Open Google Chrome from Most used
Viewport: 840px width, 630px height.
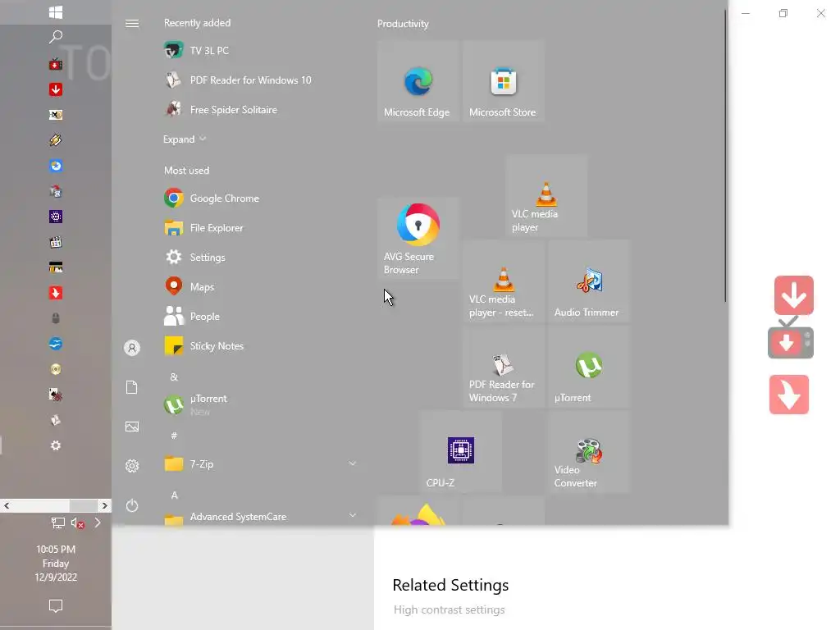(x=260, y=199)
